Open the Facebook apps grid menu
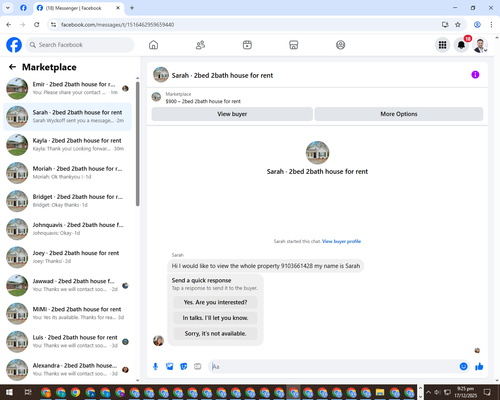 coord(442,45)
